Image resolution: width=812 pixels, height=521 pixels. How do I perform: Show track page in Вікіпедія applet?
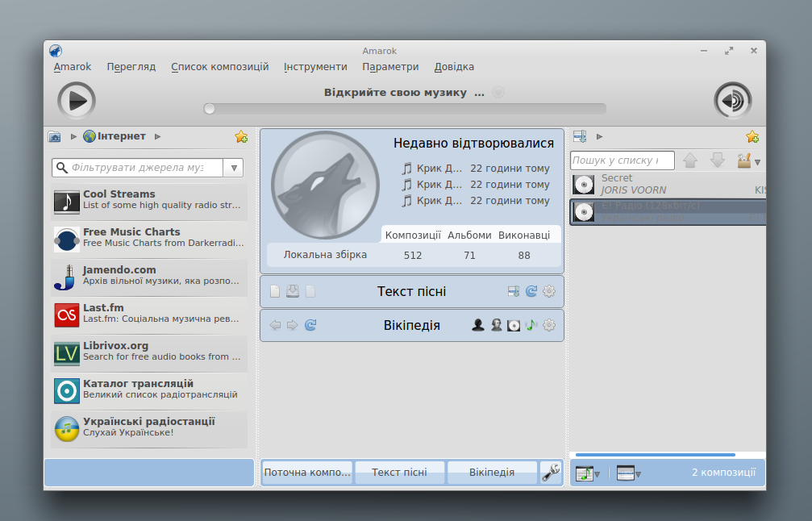(x=531, y=325)
